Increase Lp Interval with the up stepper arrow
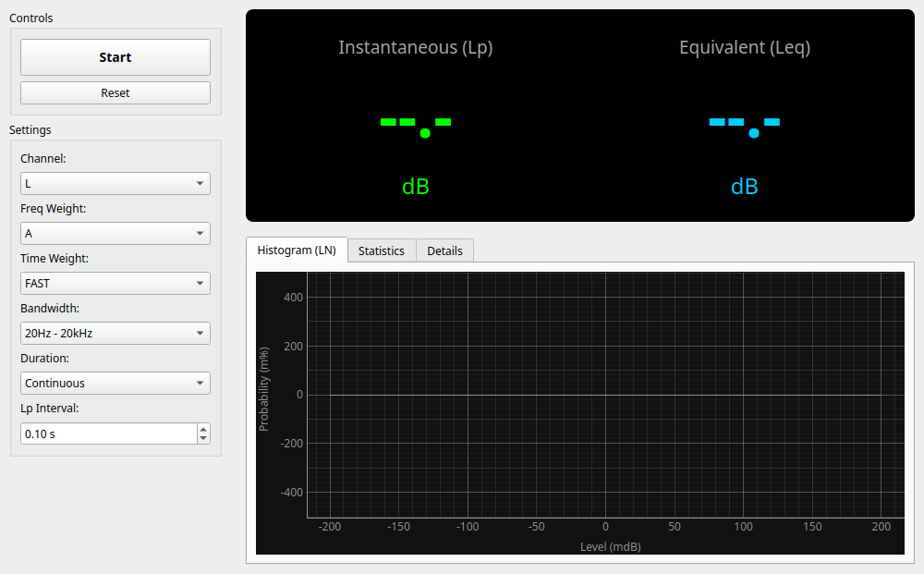 (x=203, y=428)
